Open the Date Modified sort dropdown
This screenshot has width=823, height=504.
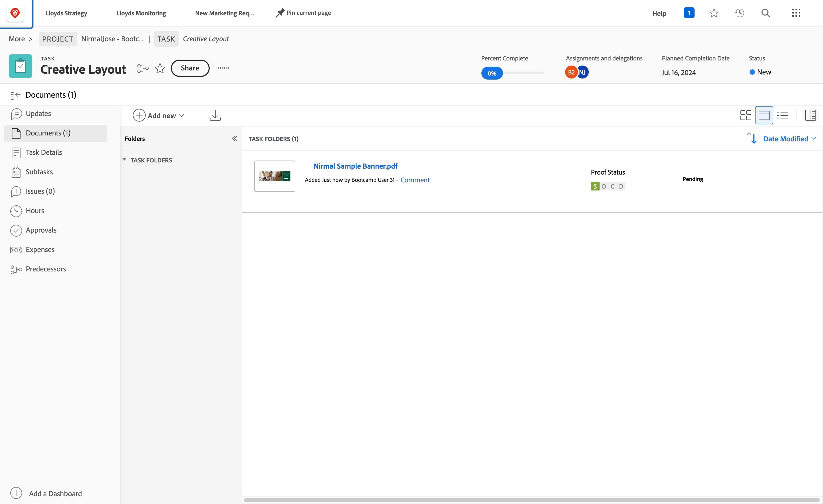(790, 139)
